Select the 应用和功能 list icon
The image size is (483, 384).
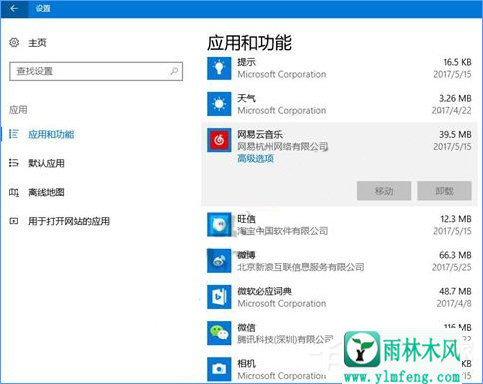coord(13,134)
